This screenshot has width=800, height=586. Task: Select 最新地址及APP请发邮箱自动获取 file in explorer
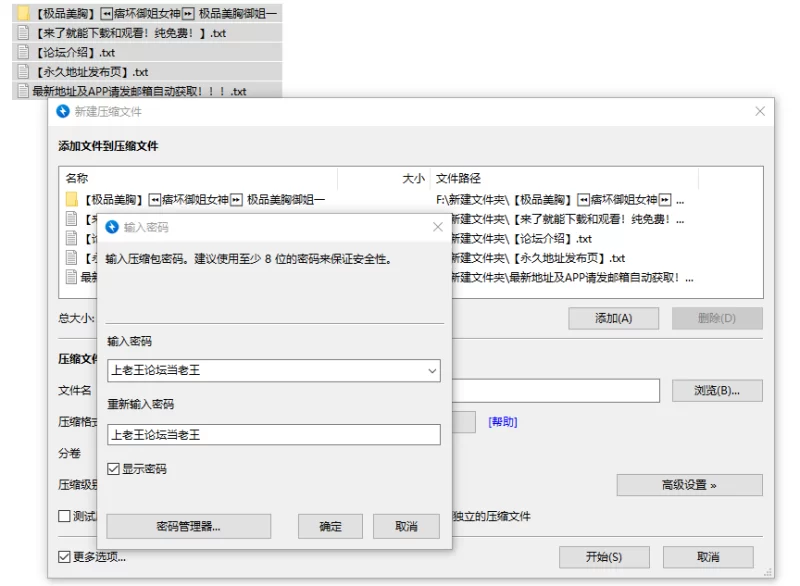pyautogui.click(x=147, y=91)
